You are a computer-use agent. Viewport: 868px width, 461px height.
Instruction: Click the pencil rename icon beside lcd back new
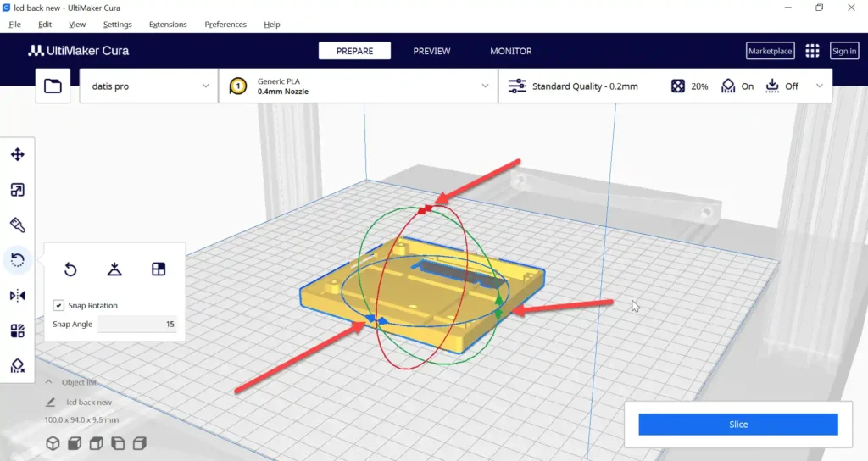tap(50, 402)
